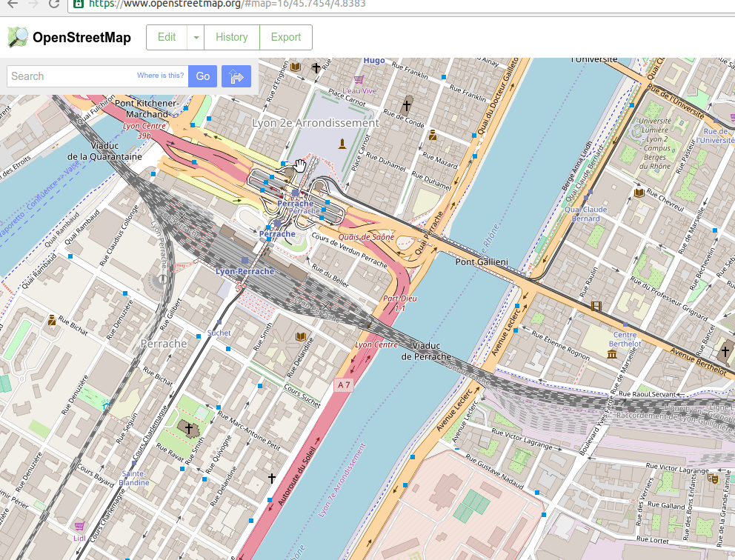The image size is (735, 560).
Task: Click the 'Rue du Professeur Grignard' label
Action: 669,299
